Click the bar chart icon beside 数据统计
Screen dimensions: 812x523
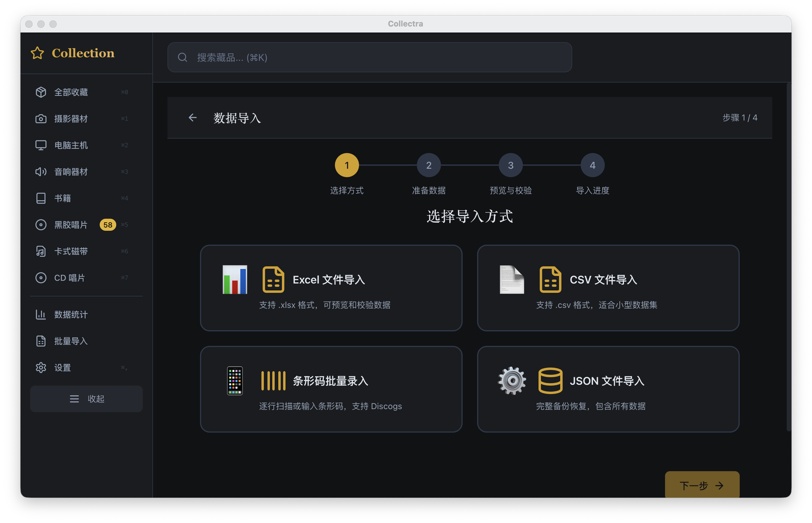[41, 314]
